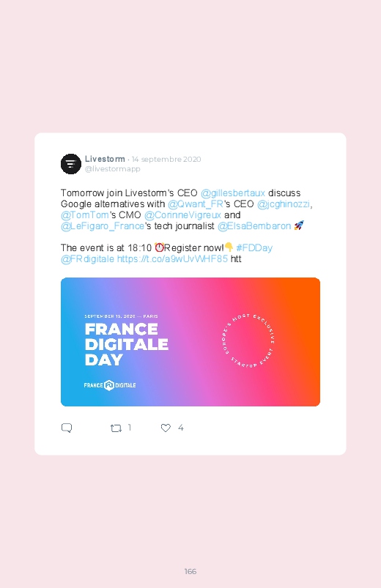Click the rocket emoji in tweet
381x588 pixels.
point(299,226)
